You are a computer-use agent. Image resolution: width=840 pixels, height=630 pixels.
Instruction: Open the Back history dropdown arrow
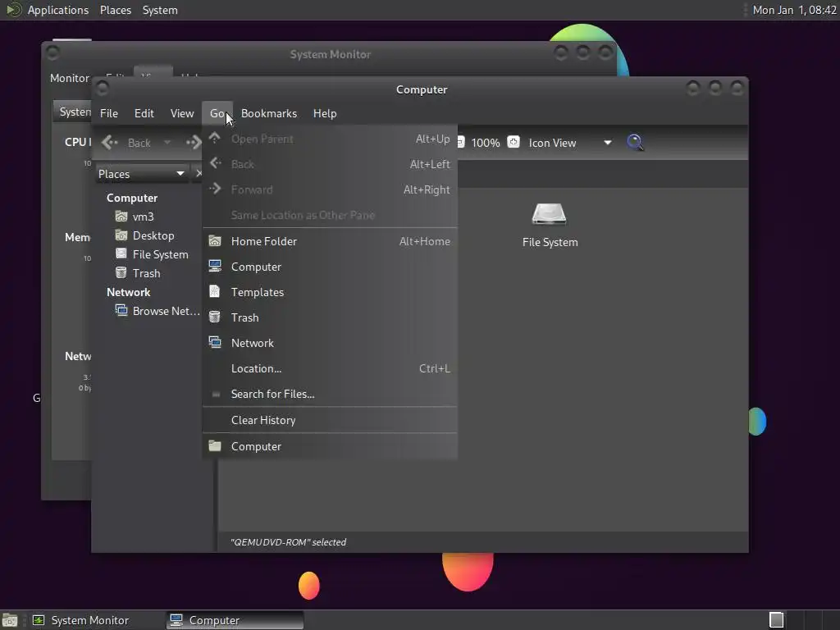coord(167,143)
